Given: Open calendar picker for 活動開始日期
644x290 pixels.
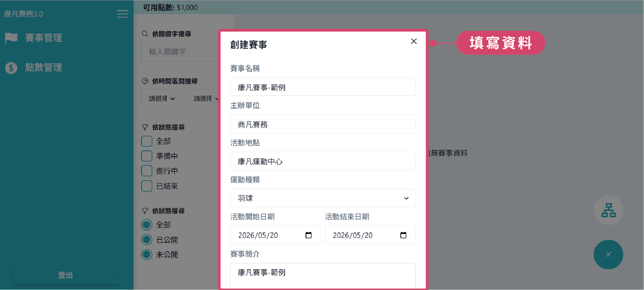Looking at the screenshot, I should (308, 235).
